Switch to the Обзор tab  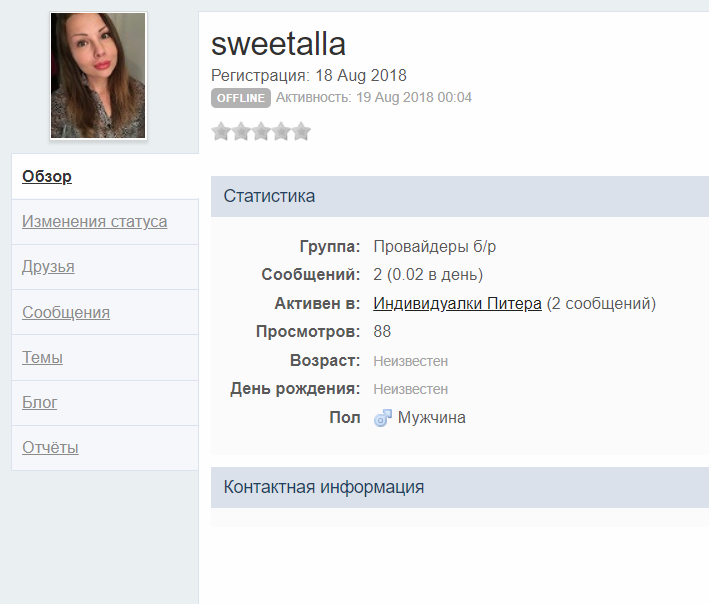pos(47,177)
